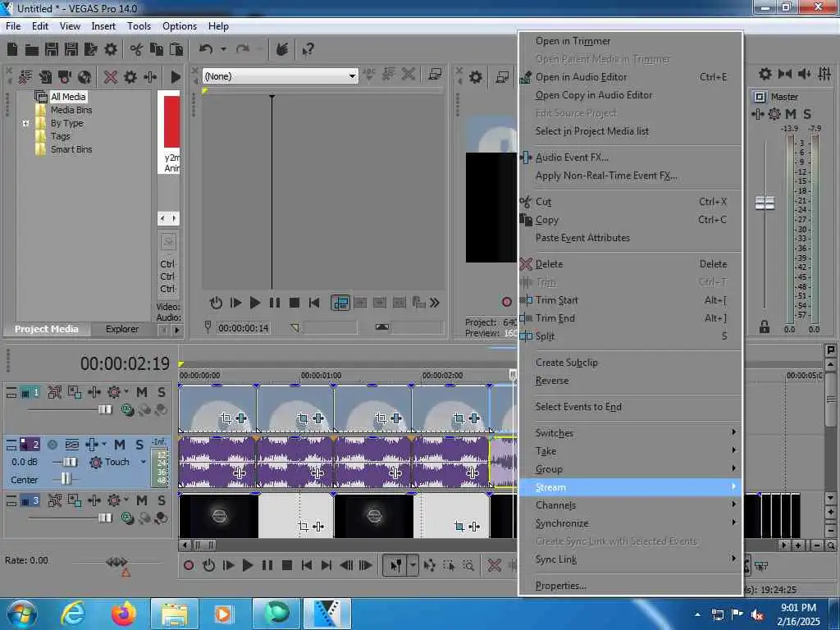This screenshot has width=840, height=630.
Task: Open project folder icon in toolbar
Action: pyautogui.click(x=32, y=50)
